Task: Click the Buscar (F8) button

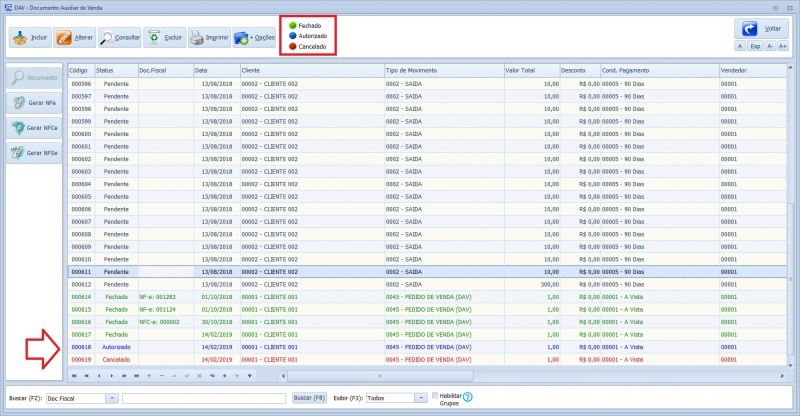Action: (x=309, y=398)
